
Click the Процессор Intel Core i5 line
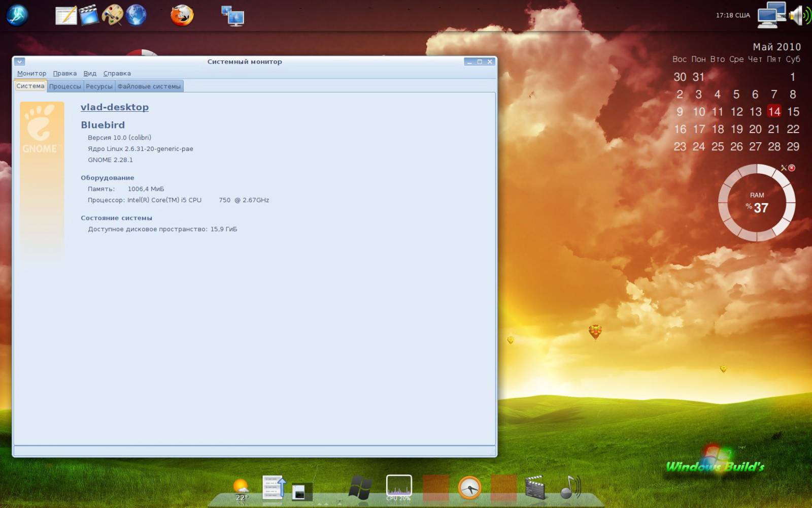178,200
